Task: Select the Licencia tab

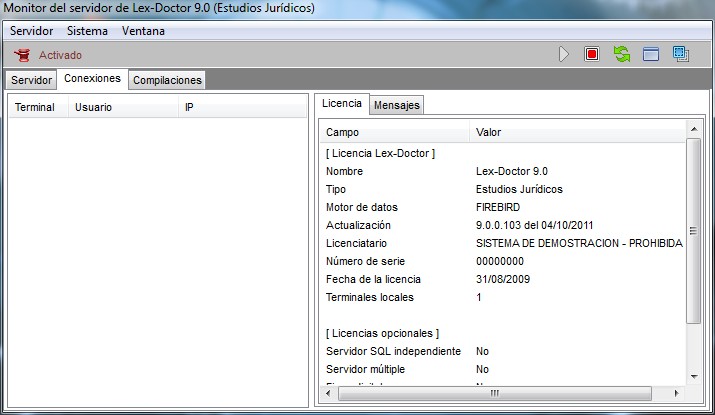Action: click(342, 104)
